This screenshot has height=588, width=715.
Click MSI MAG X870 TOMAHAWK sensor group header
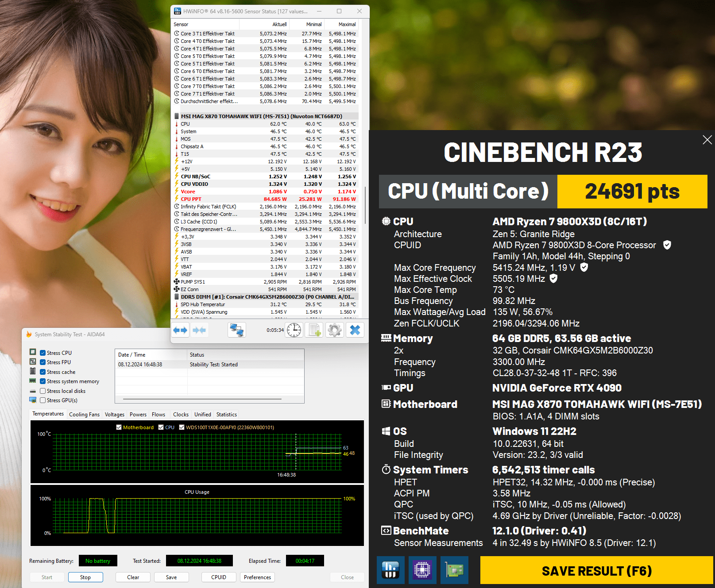265,116
